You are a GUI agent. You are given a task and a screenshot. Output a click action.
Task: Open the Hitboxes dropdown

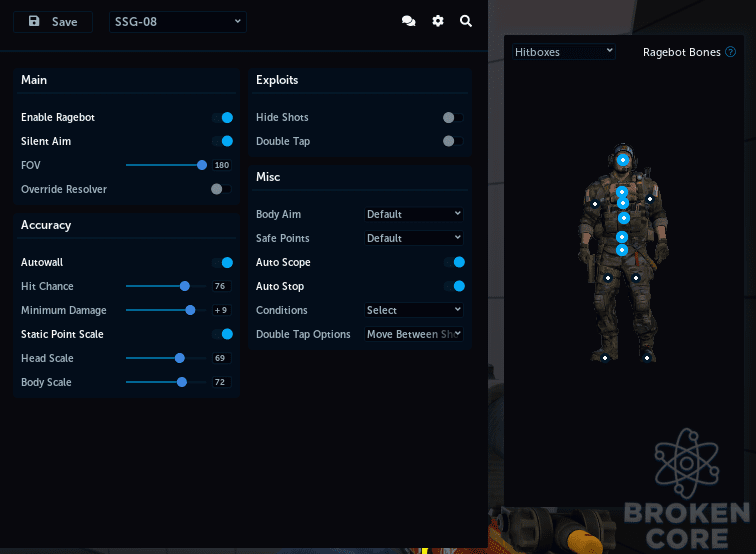click(x=564, y=52)
